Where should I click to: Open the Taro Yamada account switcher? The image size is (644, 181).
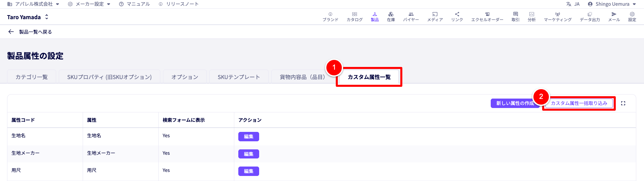point(28,17)
